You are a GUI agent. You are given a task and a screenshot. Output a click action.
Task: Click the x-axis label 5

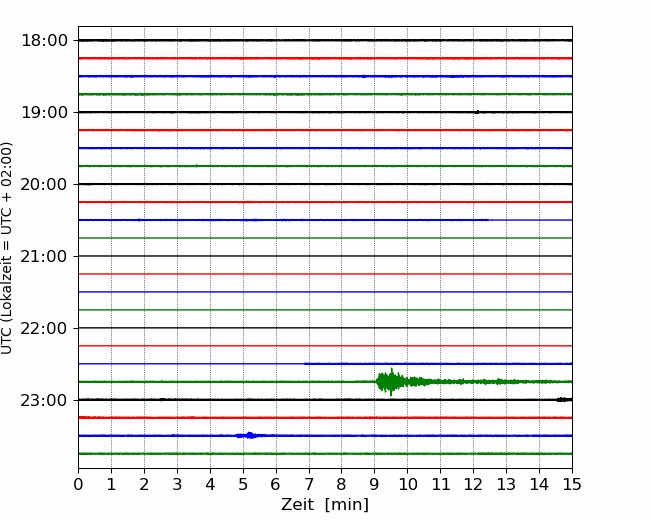click(243, 484)
